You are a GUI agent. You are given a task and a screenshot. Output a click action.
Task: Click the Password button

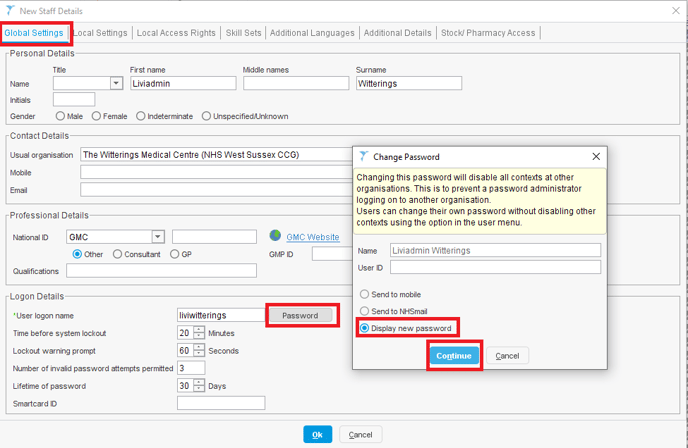pyautogui.click(x=300, y=315)
